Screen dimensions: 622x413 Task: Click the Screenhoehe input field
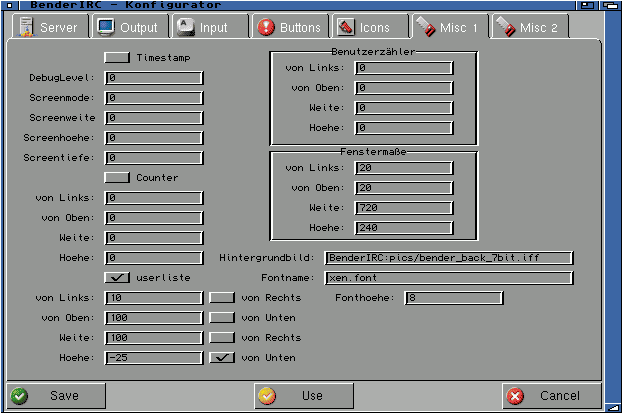coord(154,138)
